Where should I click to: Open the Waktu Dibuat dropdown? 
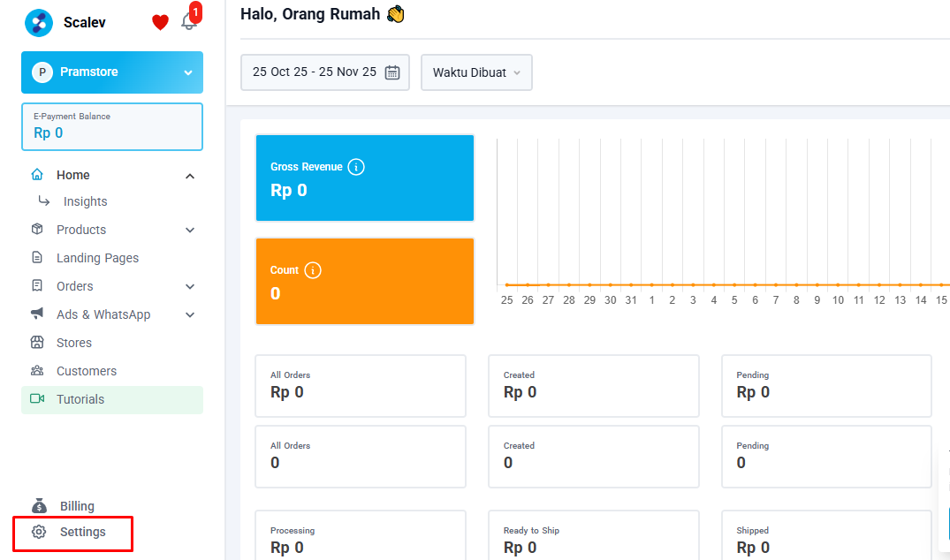tap(476, 72)
